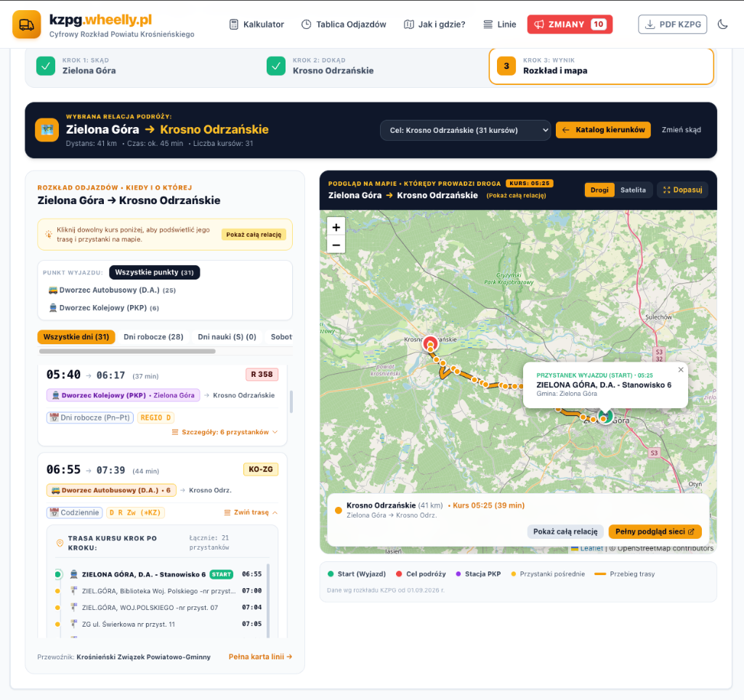Screen dimensions: 744x700
Task: Switch to the partially visible Sobota tab
Action: coord(281,337)
